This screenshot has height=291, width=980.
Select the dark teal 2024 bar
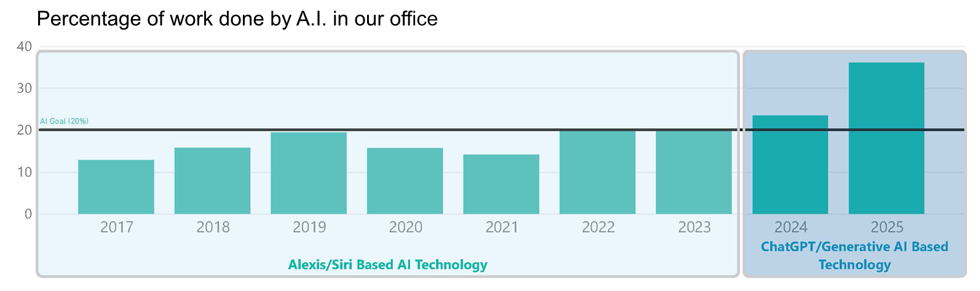pyautogui.click(x=790, y=165)
